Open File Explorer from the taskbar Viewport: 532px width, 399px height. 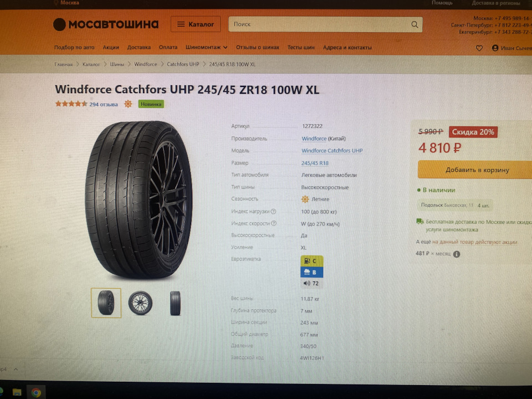17,392
